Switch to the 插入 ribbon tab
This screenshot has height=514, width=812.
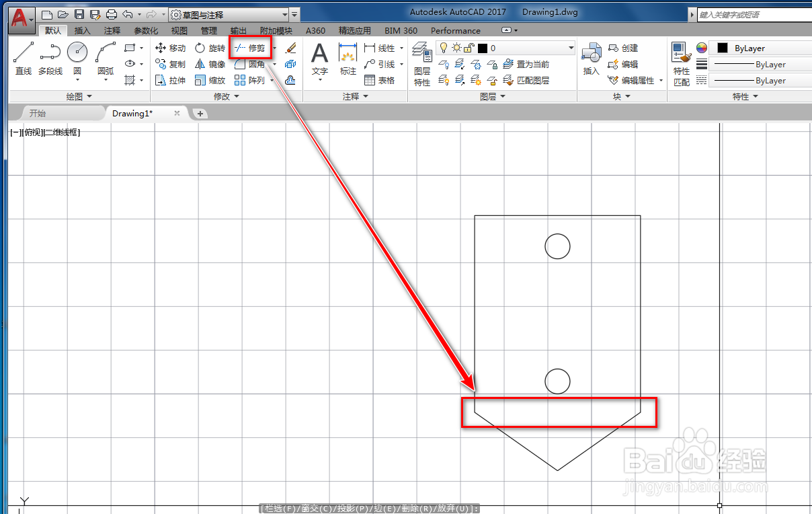tap(82, 30)
